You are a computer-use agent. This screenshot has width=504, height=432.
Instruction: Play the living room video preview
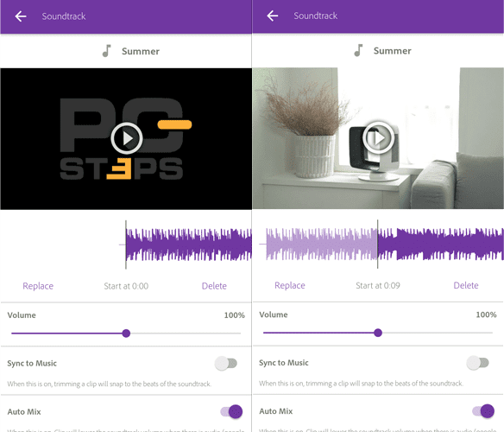click(x=379, y=137)
